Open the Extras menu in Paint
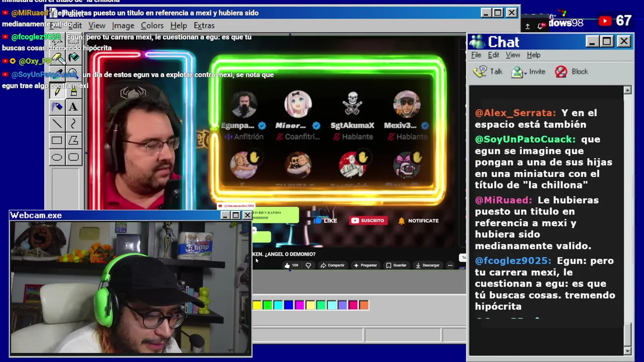Screen dimensions: 644x362 click(204, 26)
